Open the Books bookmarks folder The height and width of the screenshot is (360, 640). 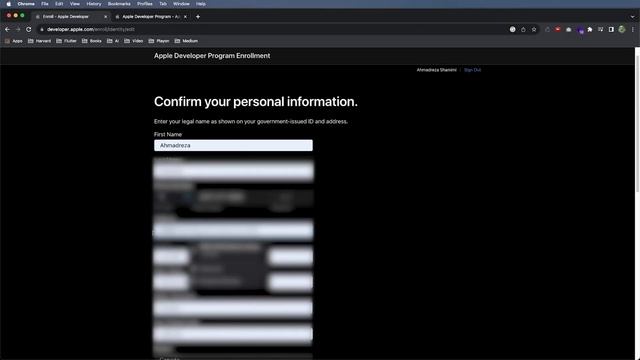[x=92, y=41]
